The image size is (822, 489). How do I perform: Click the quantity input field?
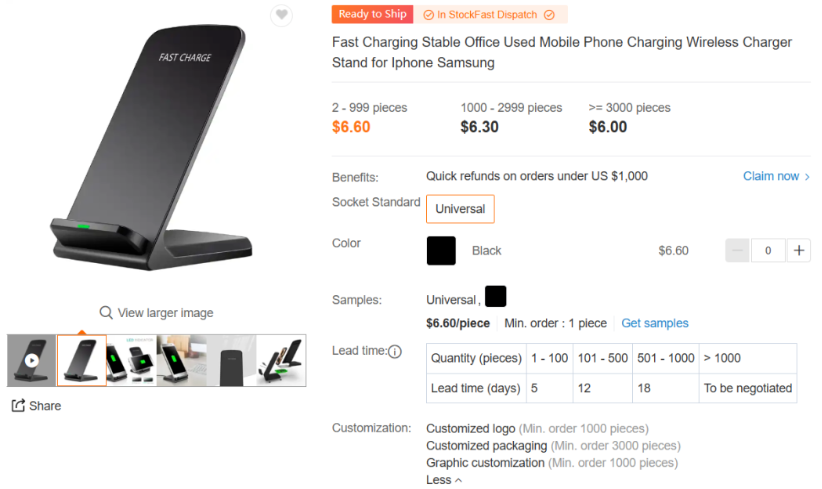pyautogui.click(x=768, y=251)
